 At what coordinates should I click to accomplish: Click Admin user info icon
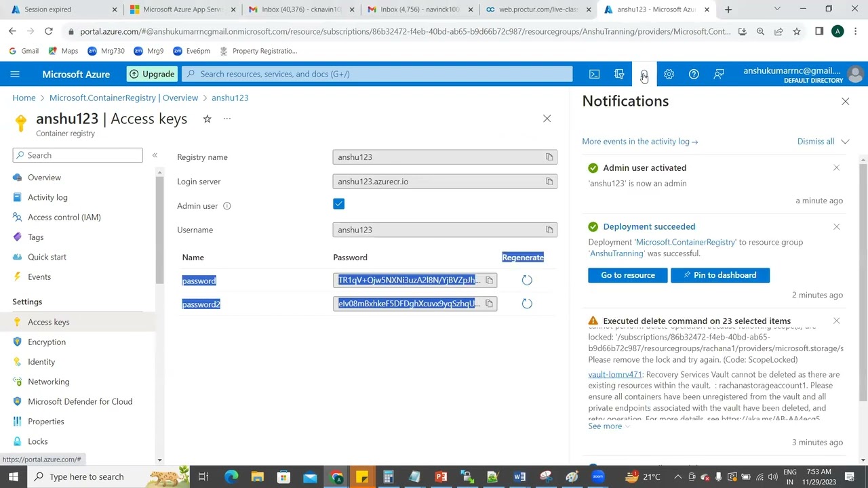pos(227,206)
